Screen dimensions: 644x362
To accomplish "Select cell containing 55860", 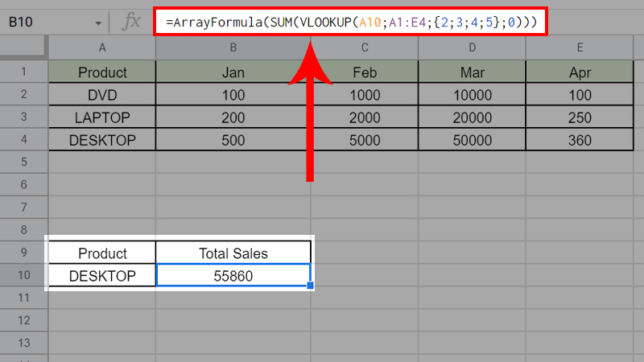I will (233, 276).
